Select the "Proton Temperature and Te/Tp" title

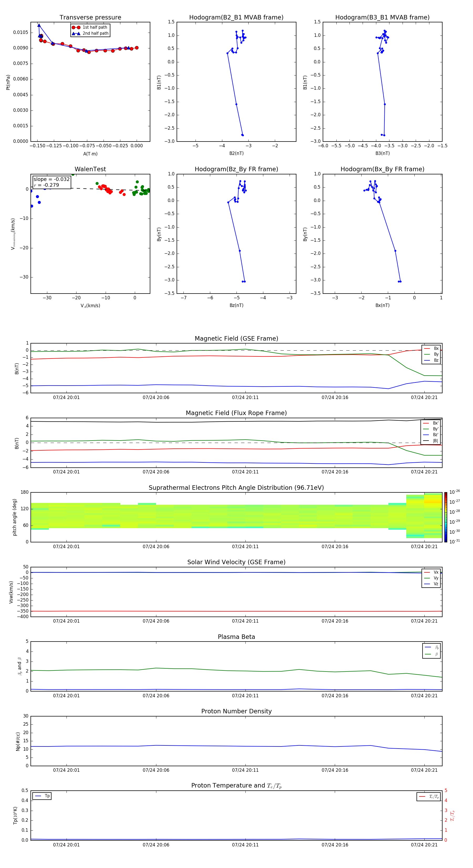(236, 786)
